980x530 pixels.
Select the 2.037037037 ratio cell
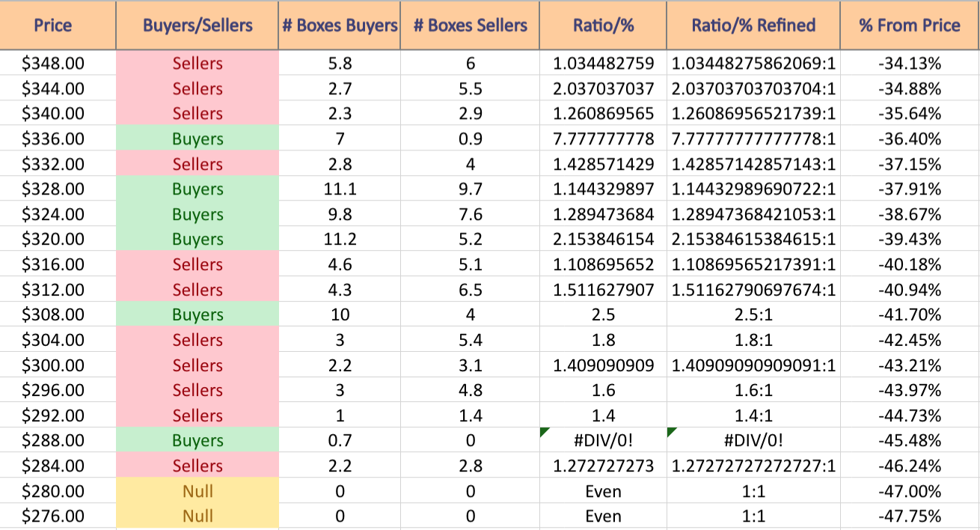(x=604, y=88)
